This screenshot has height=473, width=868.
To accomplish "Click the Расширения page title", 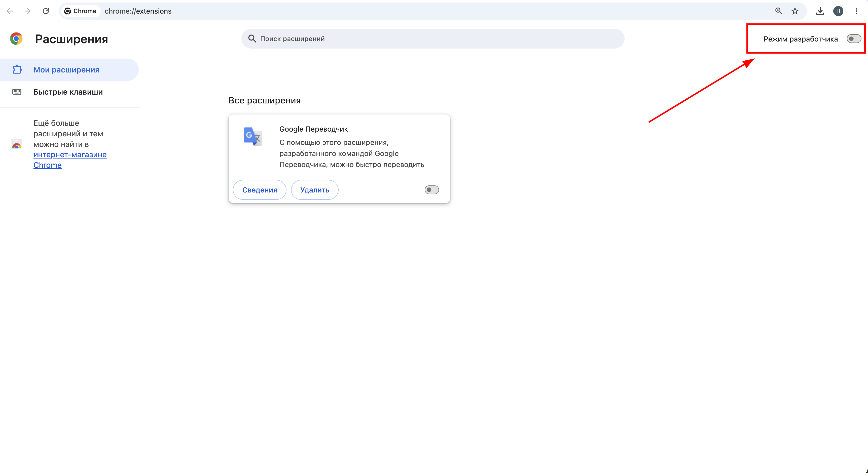I will (71, 39).
